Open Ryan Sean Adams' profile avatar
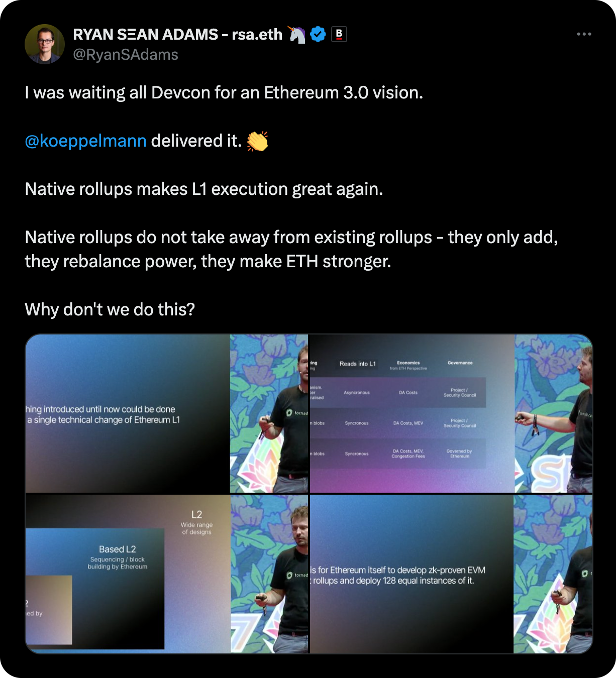The height and width of the screenshot is (678, 616). pos(45,44)
